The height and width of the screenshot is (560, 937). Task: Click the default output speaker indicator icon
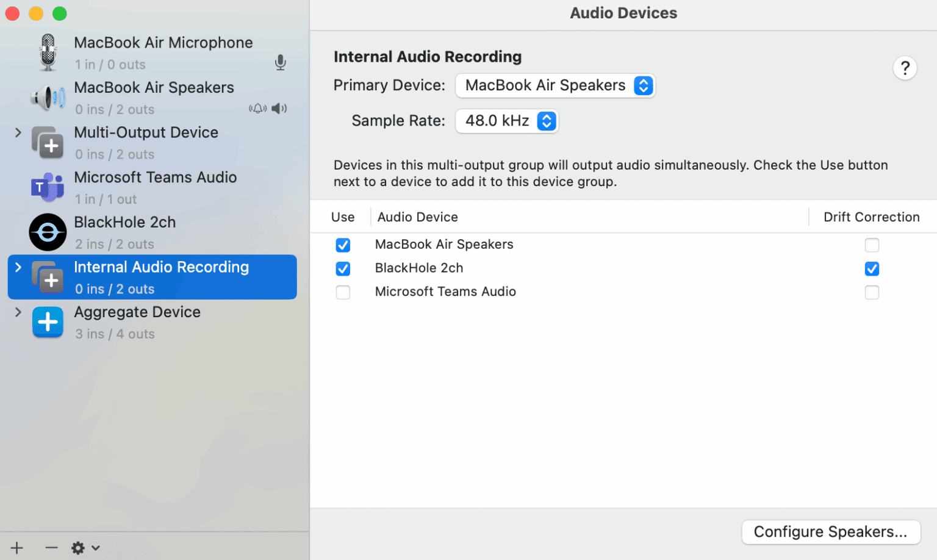[x=279, y=108]
